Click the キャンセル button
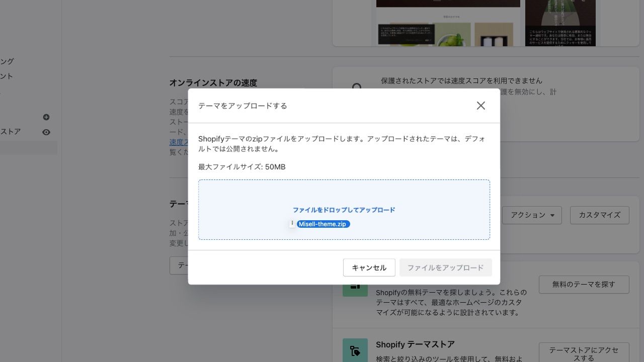This screenshot has width=644, height=362. pyautogui.click(x=369, y=267)
